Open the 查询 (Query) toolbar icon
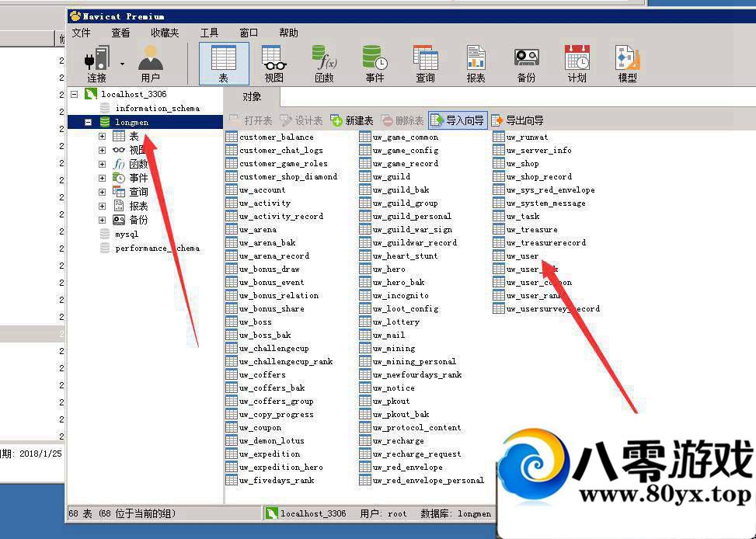 (x=425, y=64)
